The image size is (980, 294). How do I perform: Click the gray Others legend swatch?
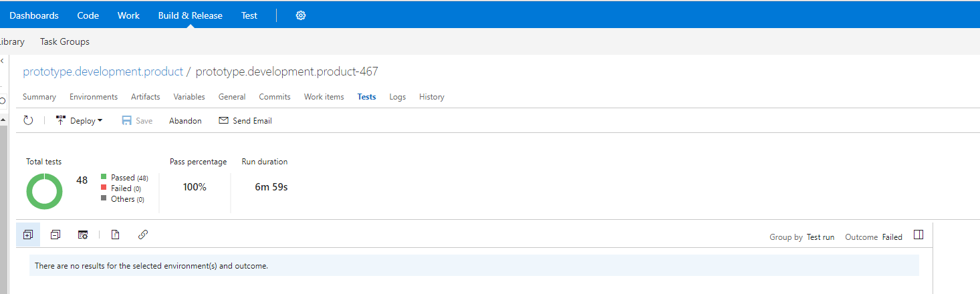click(x=104, y=198)
